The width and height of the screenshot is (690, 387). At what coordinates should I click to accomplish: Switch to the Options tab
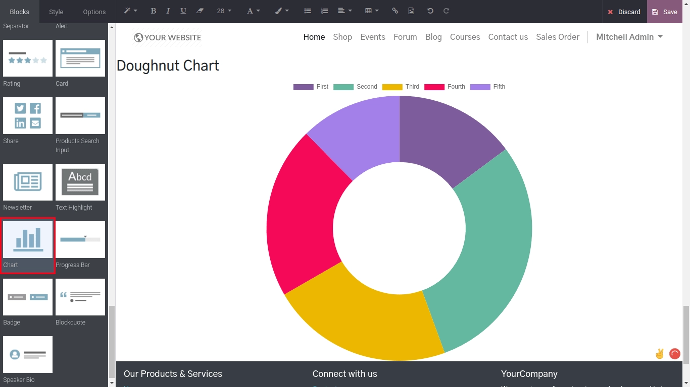coord(94,11)
